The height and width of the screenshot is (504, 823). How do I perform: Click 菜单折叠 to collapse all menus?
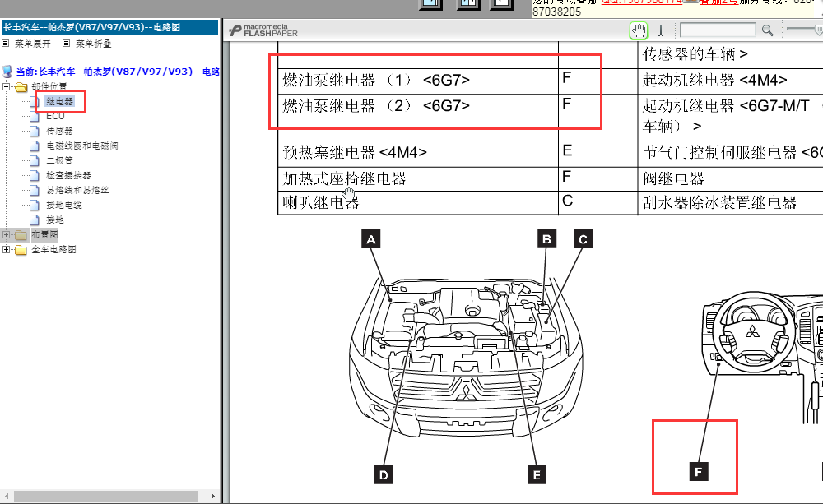[x=94, y=44]
